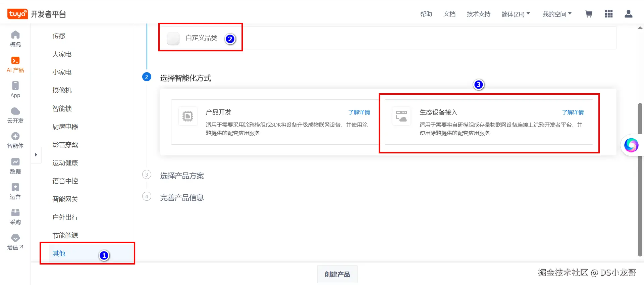Open the shopping cart icon
The image size is (644, 285).
tap(588, 14)
